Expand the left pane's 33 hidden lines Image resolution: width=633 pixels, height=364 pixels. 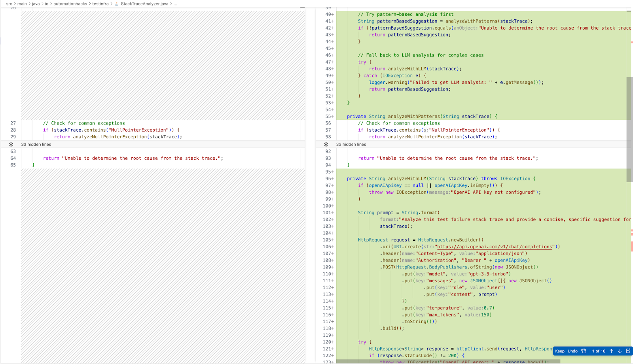[36, 145]
